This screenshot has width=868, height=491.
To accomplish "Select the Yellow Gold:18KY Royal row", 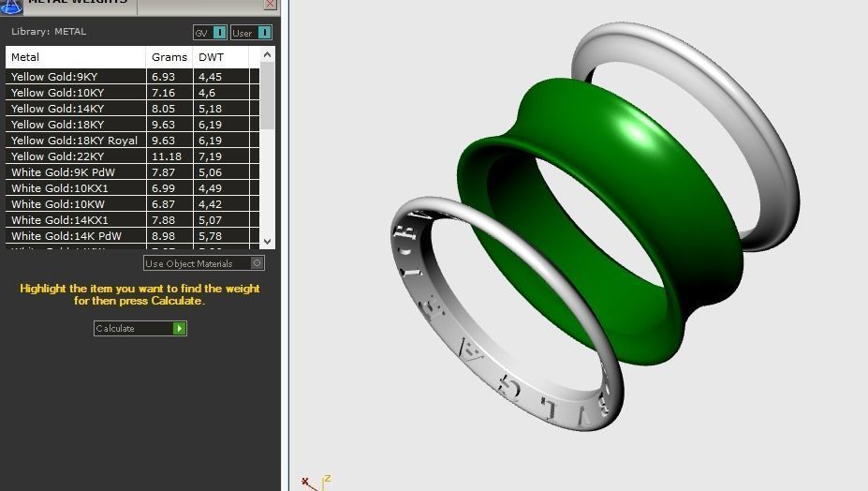I will (x=132, y=141).
